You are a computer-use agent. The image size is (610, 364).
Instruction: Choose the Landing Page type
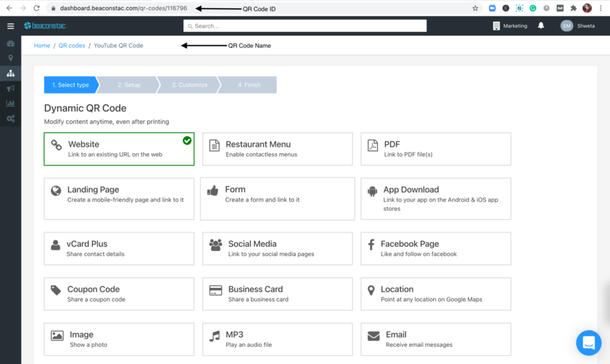119,199
